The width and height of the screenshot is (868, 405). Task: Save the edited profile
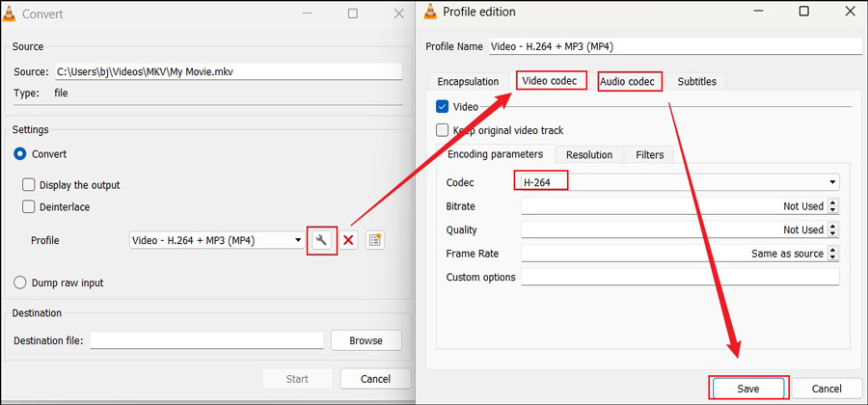[x=747, y=389]
